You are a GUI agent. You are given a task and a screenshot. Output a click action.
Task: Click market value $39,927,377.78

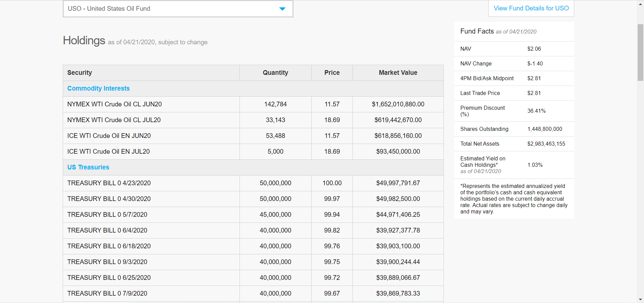[x=398, y=231]
